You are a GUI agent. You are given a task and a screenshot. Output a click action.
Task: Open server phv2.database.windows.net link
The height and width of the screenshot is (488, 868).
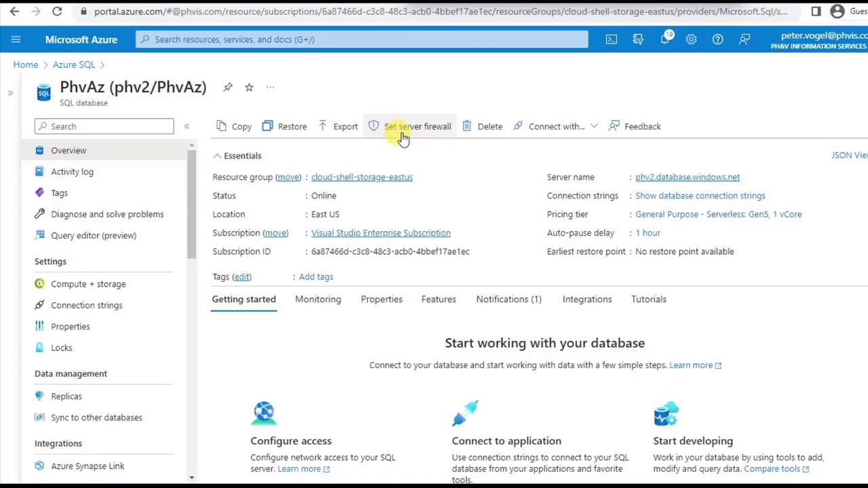(688, 177)
